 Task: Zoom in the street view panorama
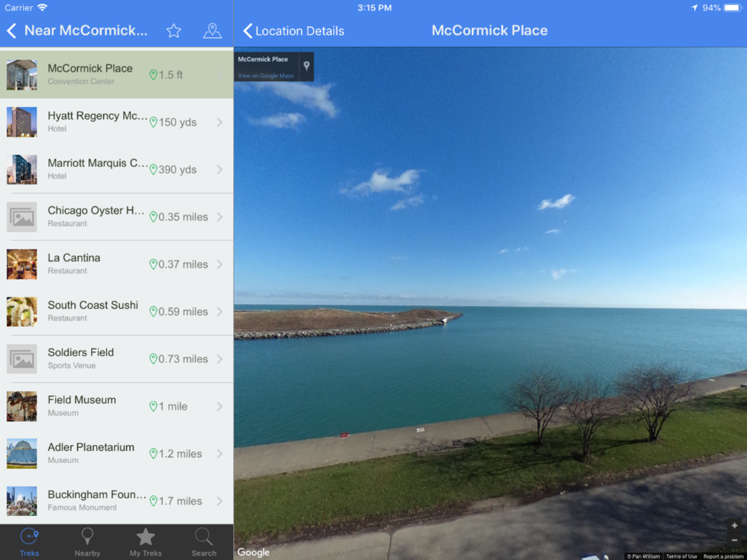pos(734,526)
